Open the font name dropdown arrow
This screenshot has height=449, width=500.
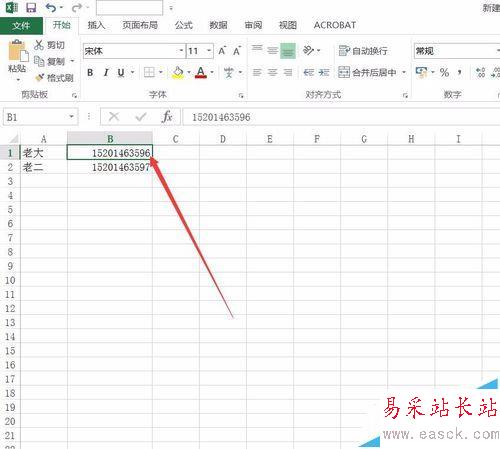[181, 51]
